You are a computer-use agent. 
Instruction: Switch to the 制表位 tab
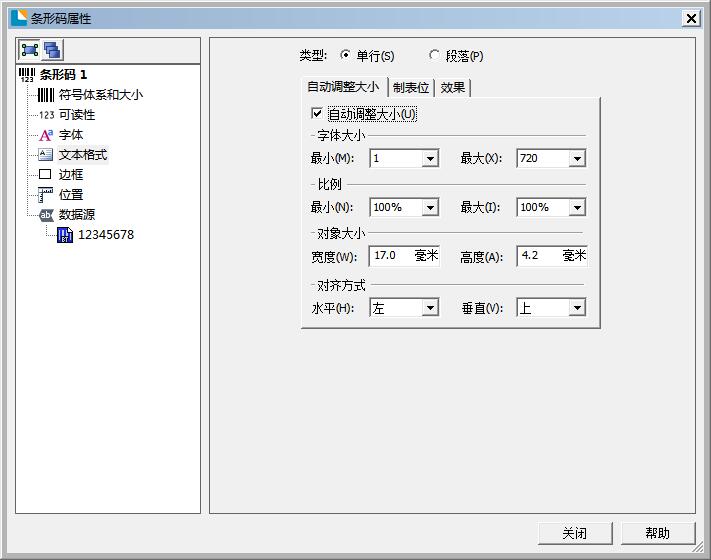pyautogui.click(x=411, y=88)
